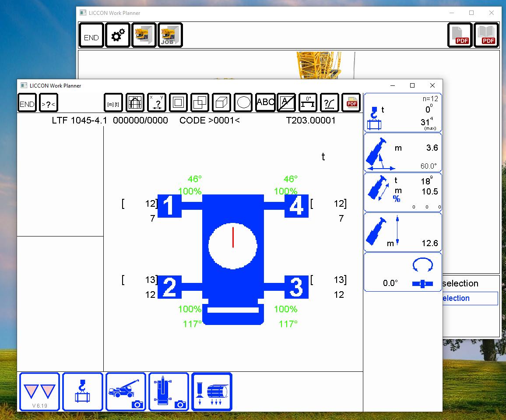Screen dimensions: 506x420
Task: Click the 46° value above support 1
Action: point(195,179)
